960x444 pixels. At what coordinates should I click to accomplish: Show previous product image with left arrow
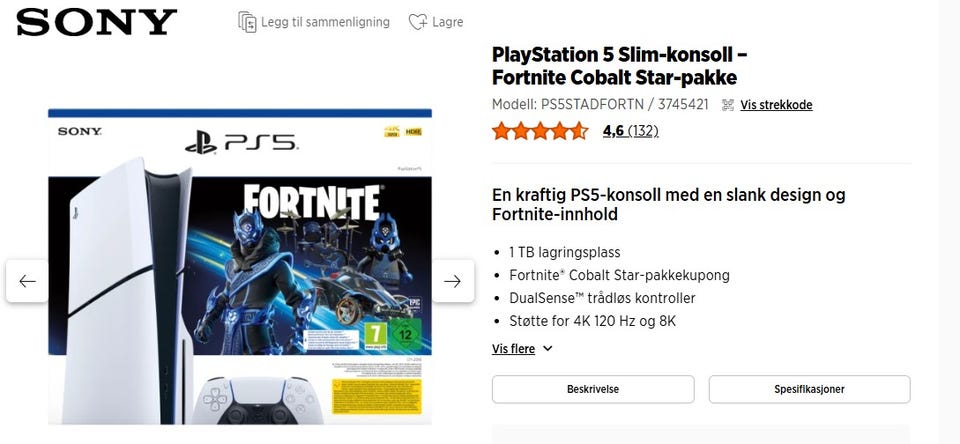tap(27, 281)
